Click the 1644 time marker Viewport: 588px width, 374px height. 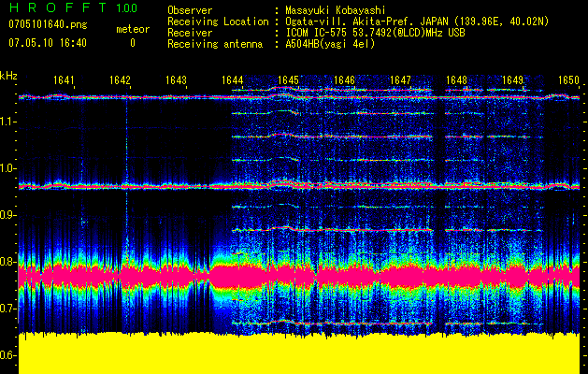(232, 79)
